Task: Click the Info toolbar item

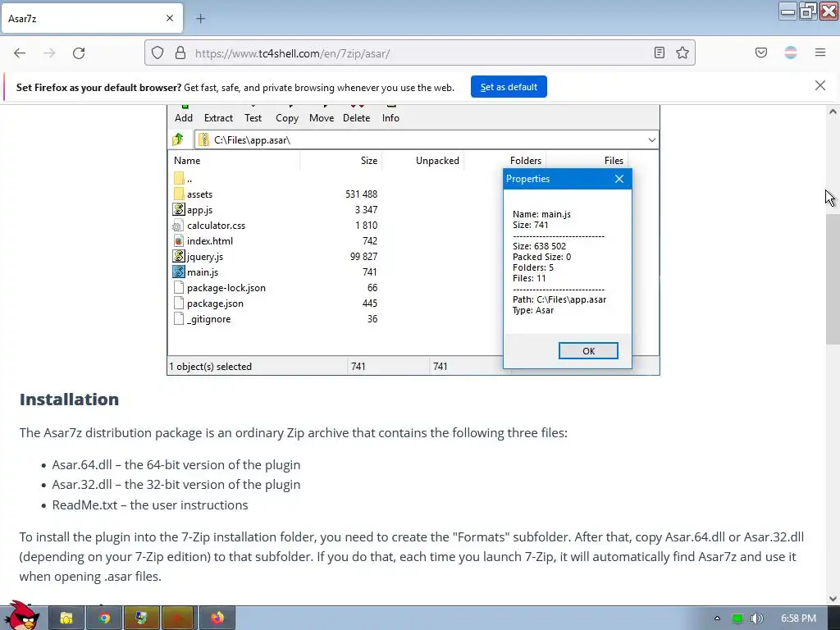Action: (x=390, y=118)
